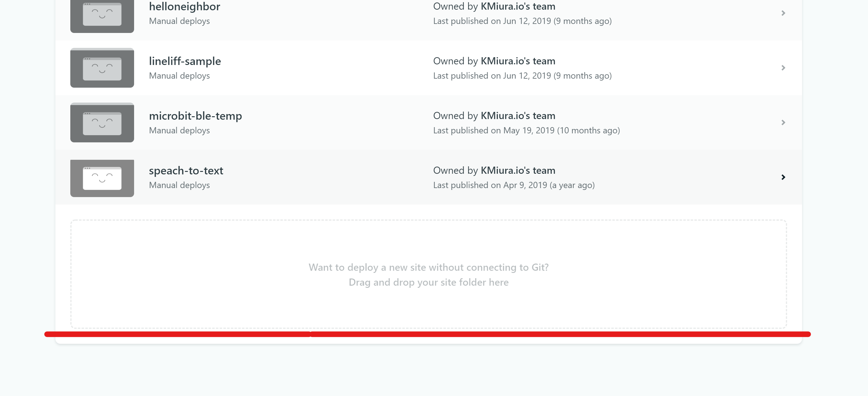Screen dimensions: 868x396
Task: Click the lineliff-sample site thumbnail icon
Action: click(102, 68)
